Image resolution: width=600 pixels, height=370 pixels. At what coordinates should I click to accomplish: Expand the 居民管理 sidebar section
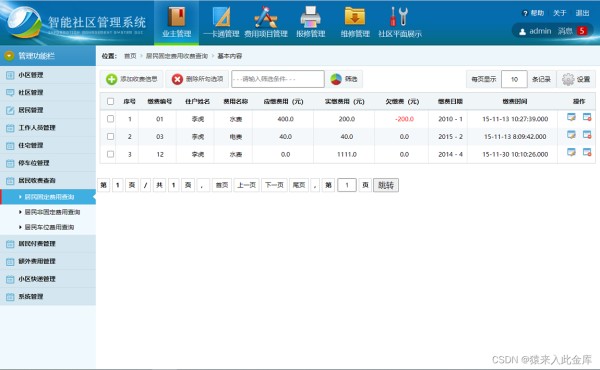pyautogui.click(x=48, y=110)
